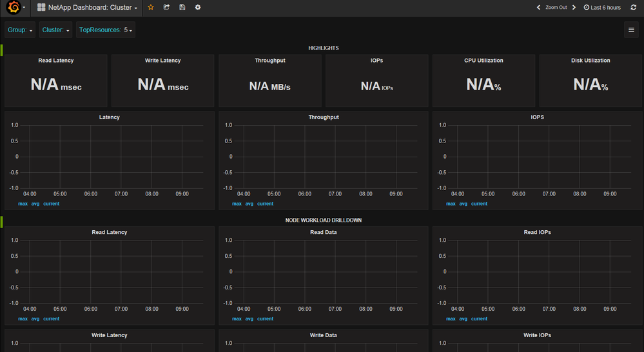The height and width of the screenshot is (352, 644).
Task: Shift time range forward with right arrow
Action: 574,8
